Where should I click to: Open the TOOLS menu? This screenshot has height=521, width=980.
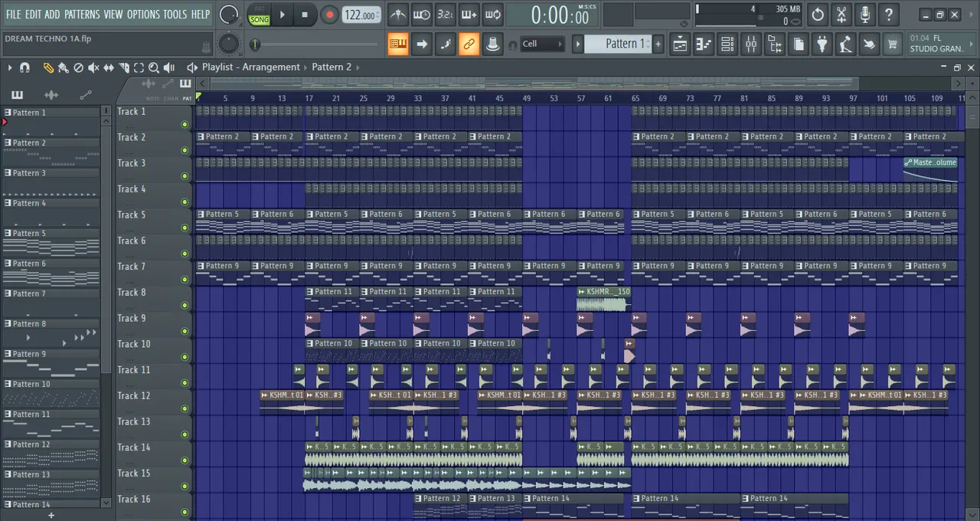(x=175, y=15)
